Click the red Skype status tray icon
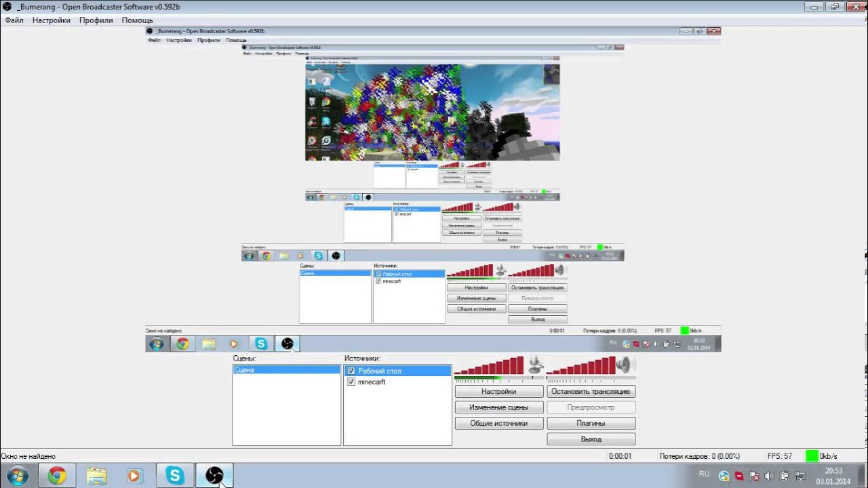 point(739,476)
